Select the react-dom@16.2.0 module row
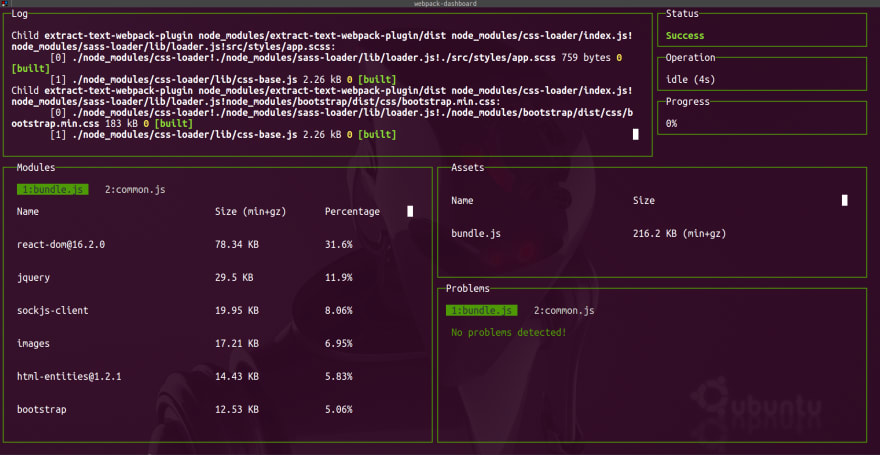 point(185,245)
